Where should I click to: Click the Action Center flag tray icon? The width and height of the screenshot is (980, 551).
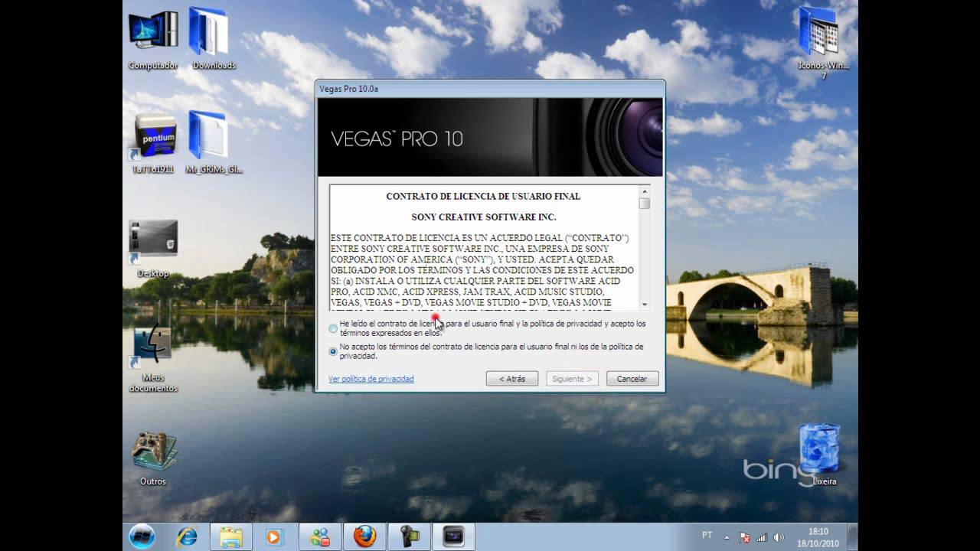tap(744, 537)
